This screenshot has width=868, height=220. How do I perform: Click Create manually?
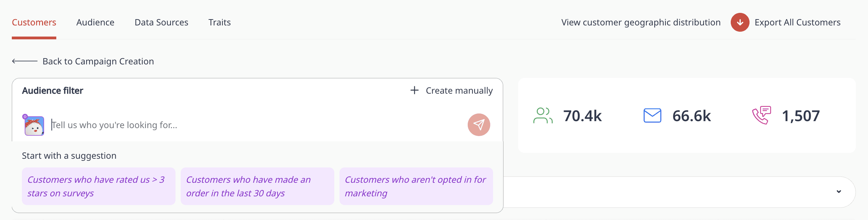pos(459,91)
